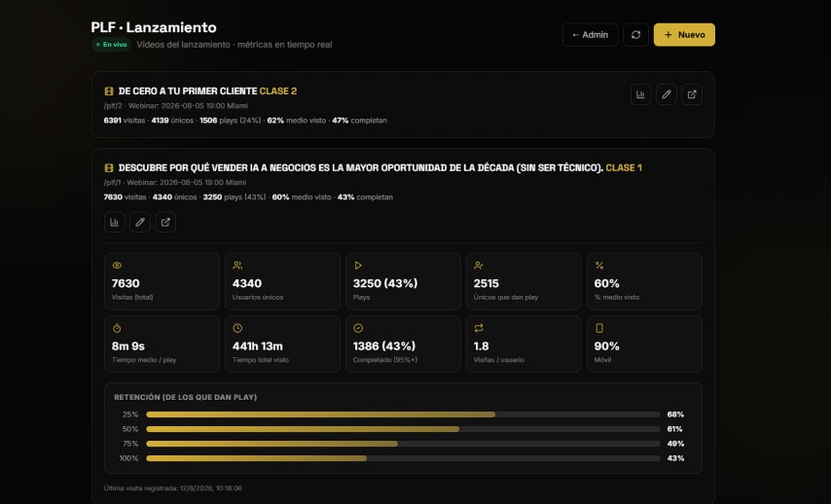Click the 441h 13m Tiempo total value

(258, 346)
